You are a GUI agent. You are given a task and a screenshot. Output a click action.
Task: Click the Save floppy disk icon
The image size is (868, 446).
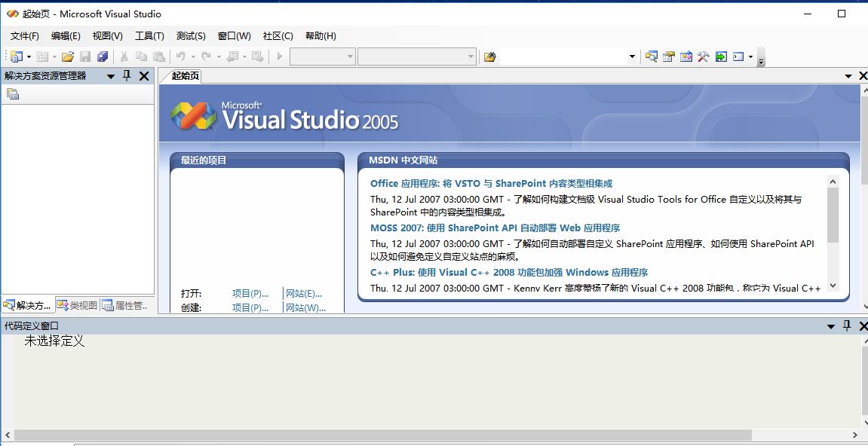pyautogui.click(x=85, y=57)
